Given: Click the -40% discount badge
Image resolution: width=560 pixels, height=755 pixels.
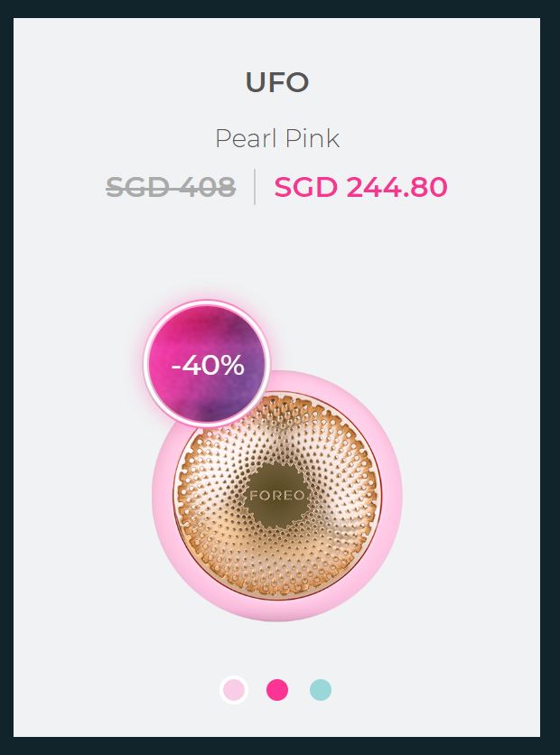Looking at the screenshot, I should tap(207, 365).
